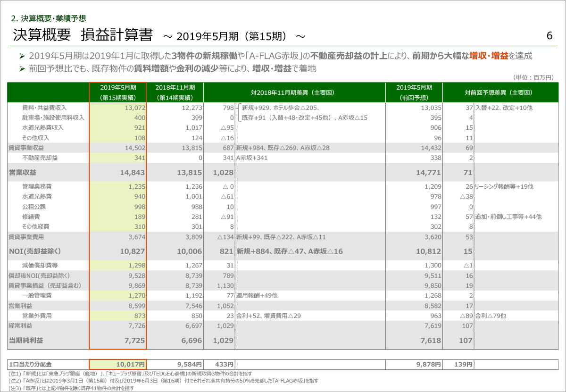Viewport: 566px width, 392px height.
Task: Click the 2019年5月期 前回予想 column header
Action: 414,92
